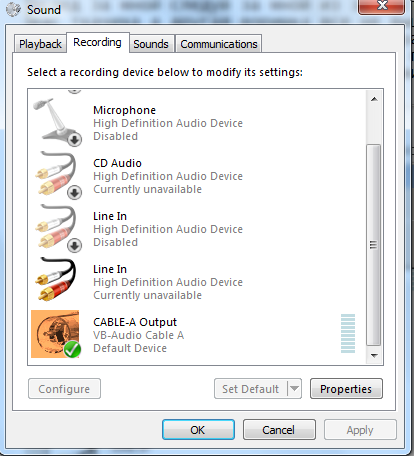Screen dimensions: 414x456
Task: Click the CABLE-A Output device icon
Action: click(55, 334)
